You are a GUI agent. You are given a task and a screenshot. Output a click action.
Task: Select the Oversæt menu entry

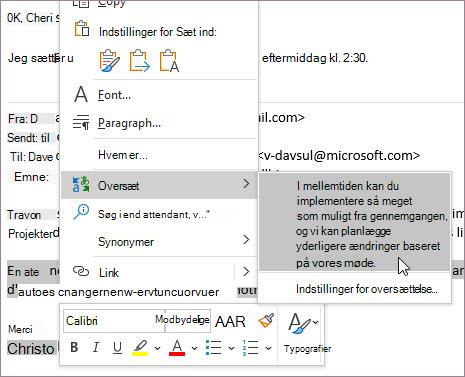click(159, 185)
